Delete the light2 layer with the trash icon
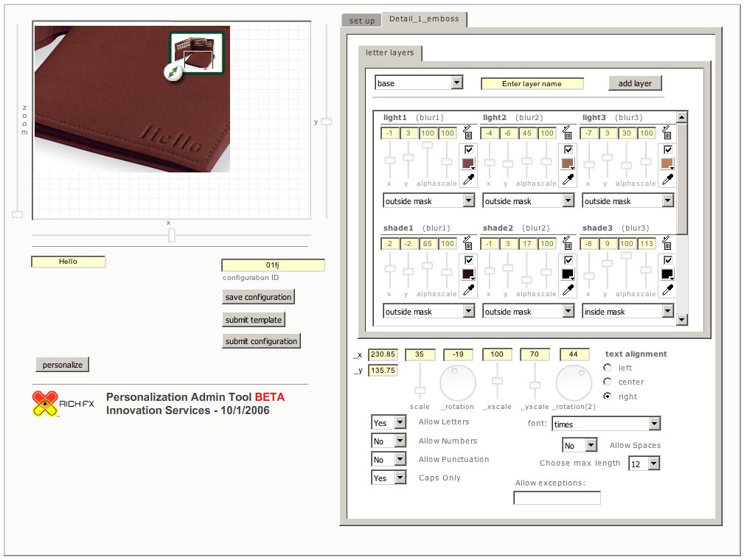This screenshot has height=560, width=744. coord(567,132)
